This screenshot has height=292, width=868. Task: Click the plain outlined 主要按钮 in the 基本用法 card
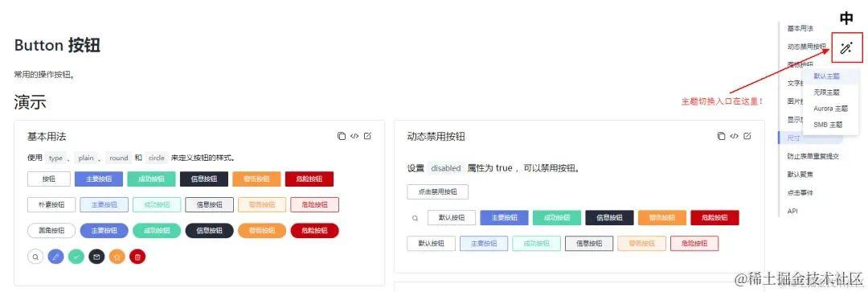pyautogui.click(x=104, y=205)
